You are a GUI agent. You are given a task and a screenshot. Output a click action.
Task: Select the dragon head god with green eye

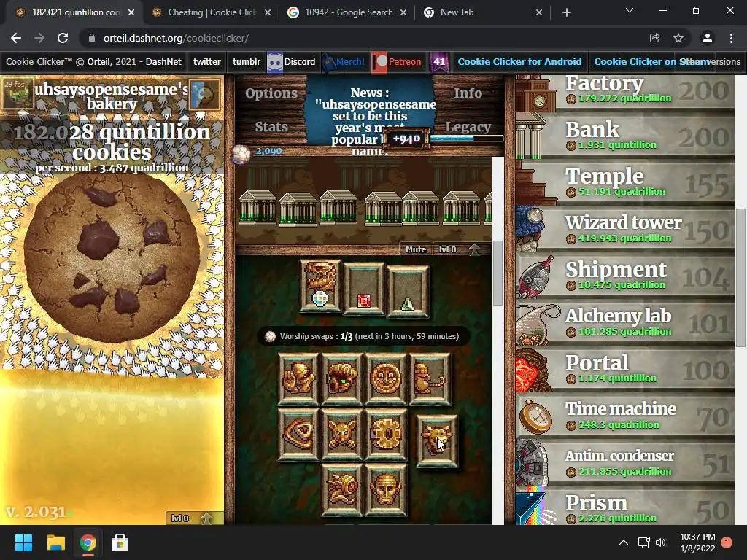click(x=342, y=379)
